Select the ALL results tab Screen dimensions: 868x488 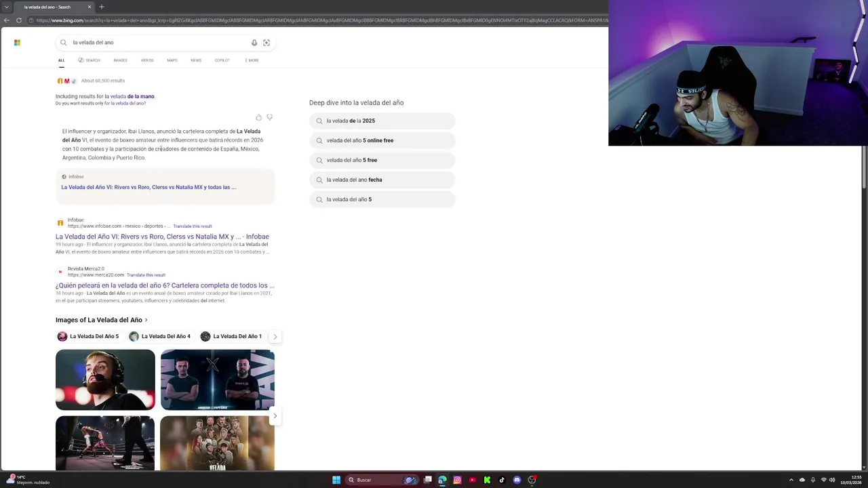61,60
